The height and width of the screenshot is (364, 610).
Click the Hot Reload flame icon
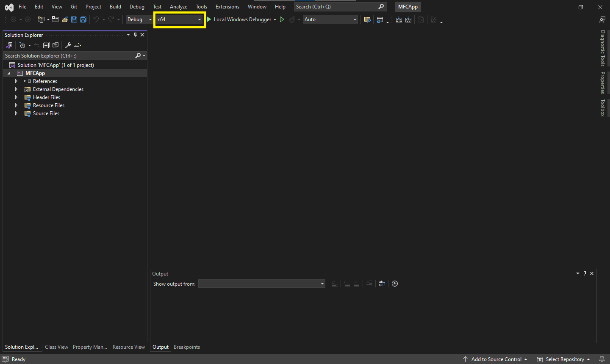pos(292,19)
